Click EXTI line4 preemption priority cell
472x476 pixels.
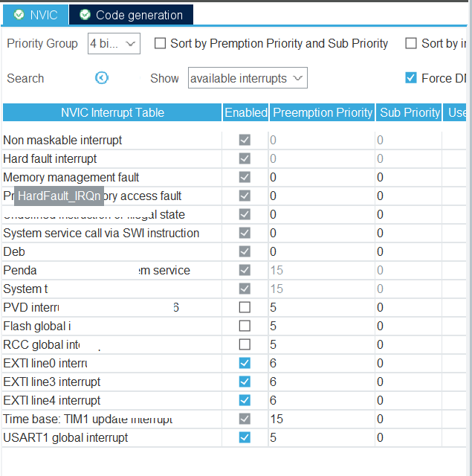(320, 400)
